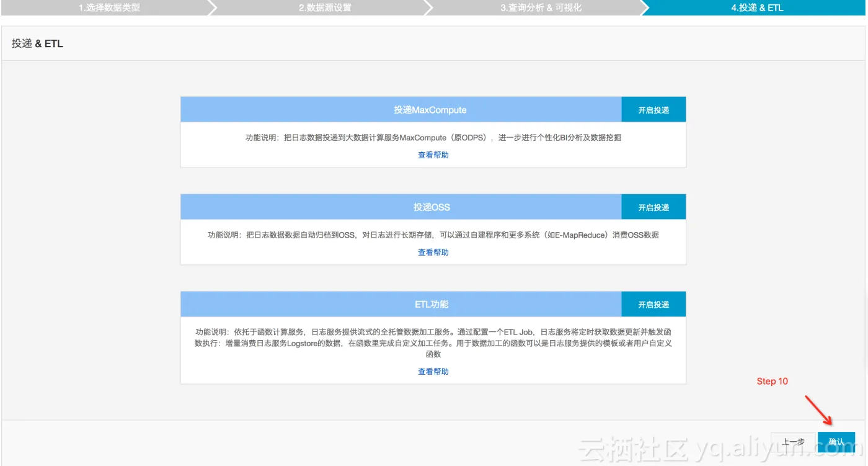Go to step 2 数据源设置
This screenshot has height=466, width=868.
(325, 8)
